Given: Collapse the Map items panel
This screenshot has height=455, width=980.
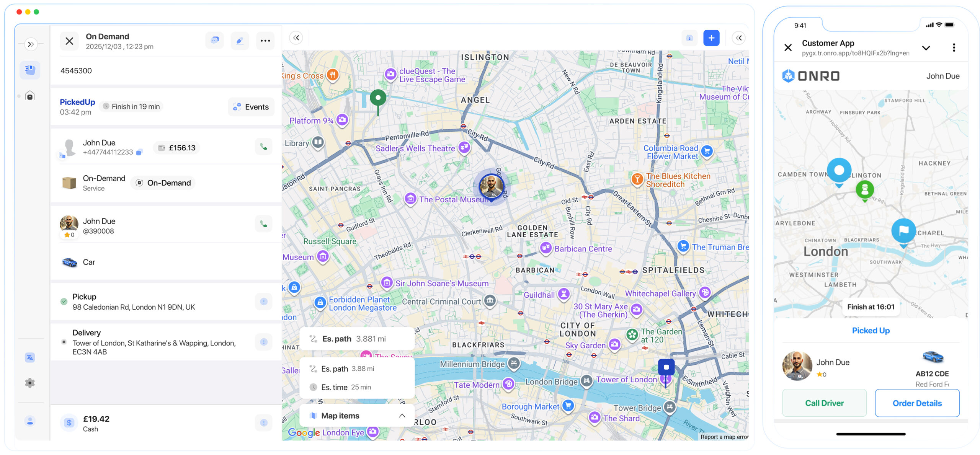Looking at the screenshot, I should click(x=402, y=415).
